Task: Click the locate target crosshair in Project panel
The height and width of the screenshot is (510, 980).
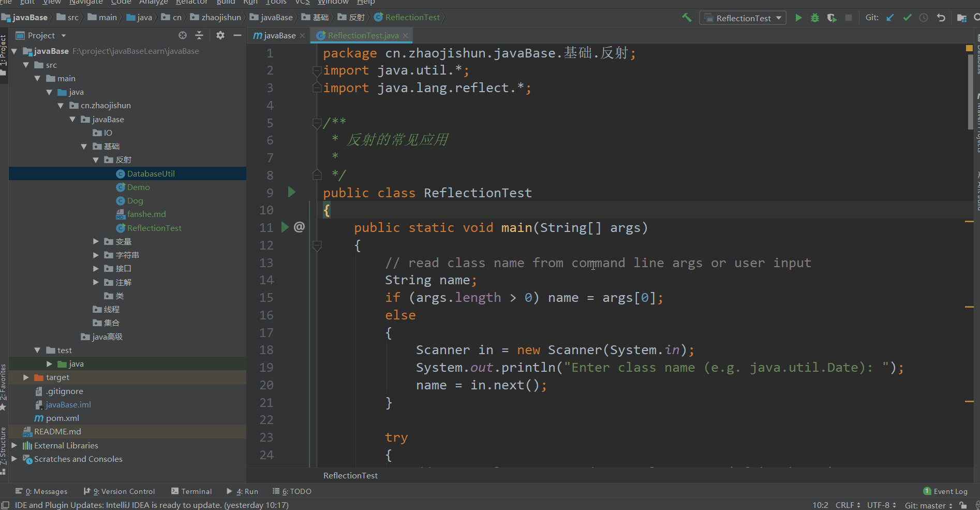Action: pos(183,35)
